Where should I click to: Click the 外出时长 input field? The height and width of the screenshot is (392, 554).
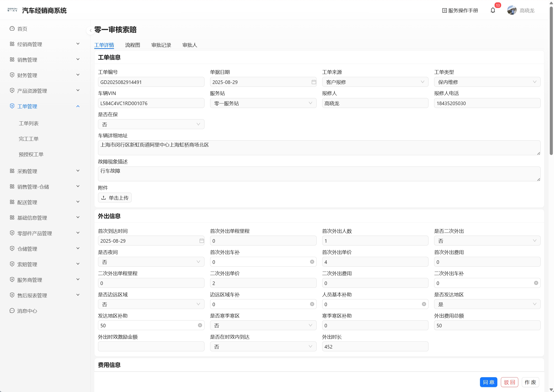[x=375, y=347]
